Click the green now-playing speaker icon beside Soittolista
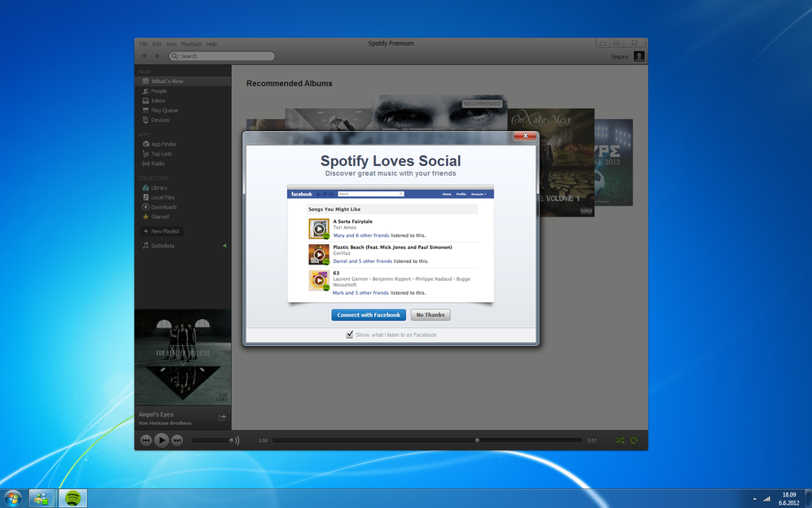 point(225,246)
